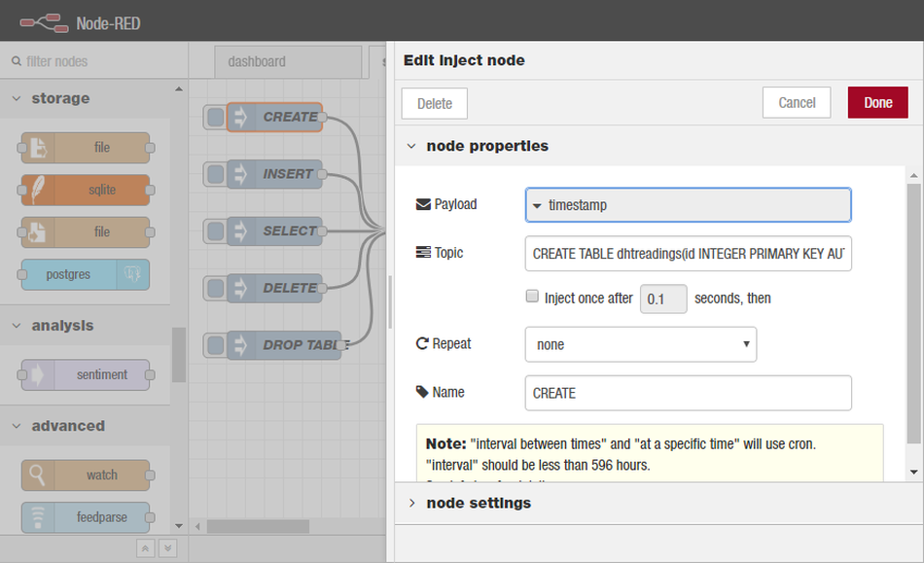
Task: Click the sentiment analysis node
Action: tap(86, 374)
